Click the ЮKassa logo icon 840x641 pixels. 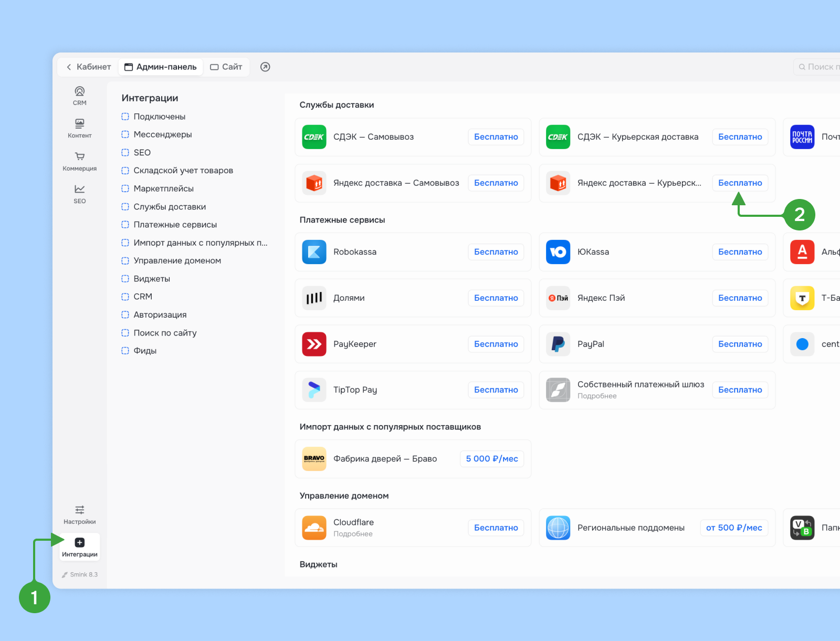(558, 252)
